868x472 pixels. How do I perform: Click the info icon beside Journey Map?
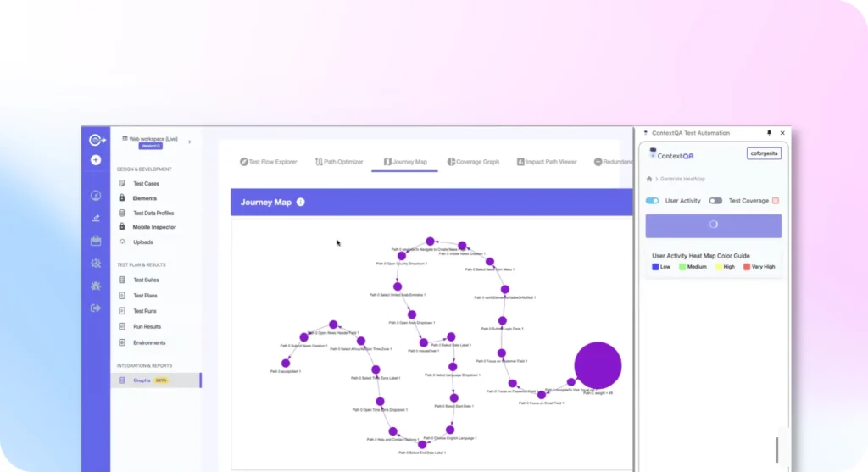coord(300,203)
